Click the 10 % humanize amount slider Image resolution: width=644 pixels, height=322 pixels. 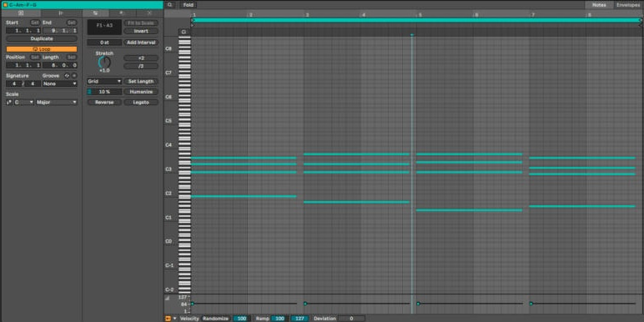tap(104, 92)
